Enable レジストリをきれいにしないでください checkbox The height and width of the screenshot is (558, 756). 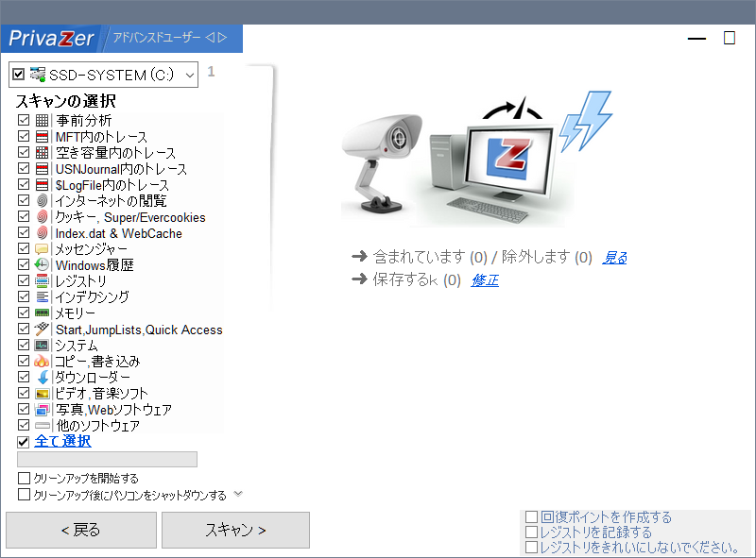click(531, 548)
